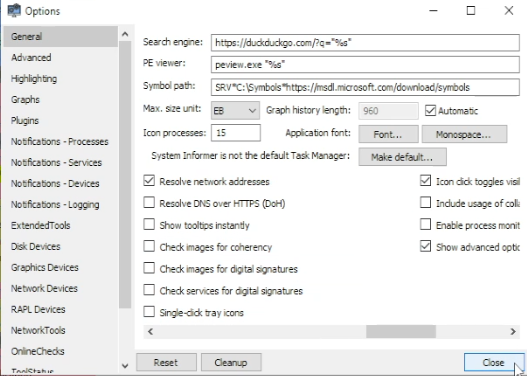Click the horizontal scrollbar thumb
The height and width of the screenshot is (376, 527).
[x=401, y=332]
